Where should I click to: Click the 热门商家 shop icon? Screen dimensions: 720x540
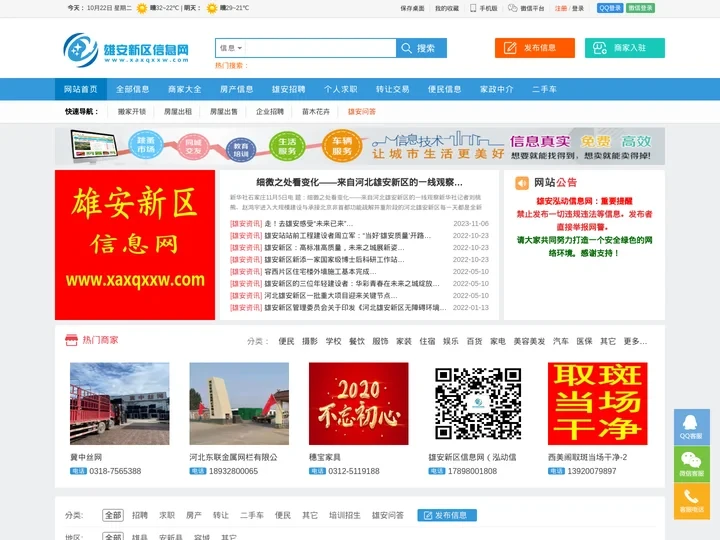[71, 340]
